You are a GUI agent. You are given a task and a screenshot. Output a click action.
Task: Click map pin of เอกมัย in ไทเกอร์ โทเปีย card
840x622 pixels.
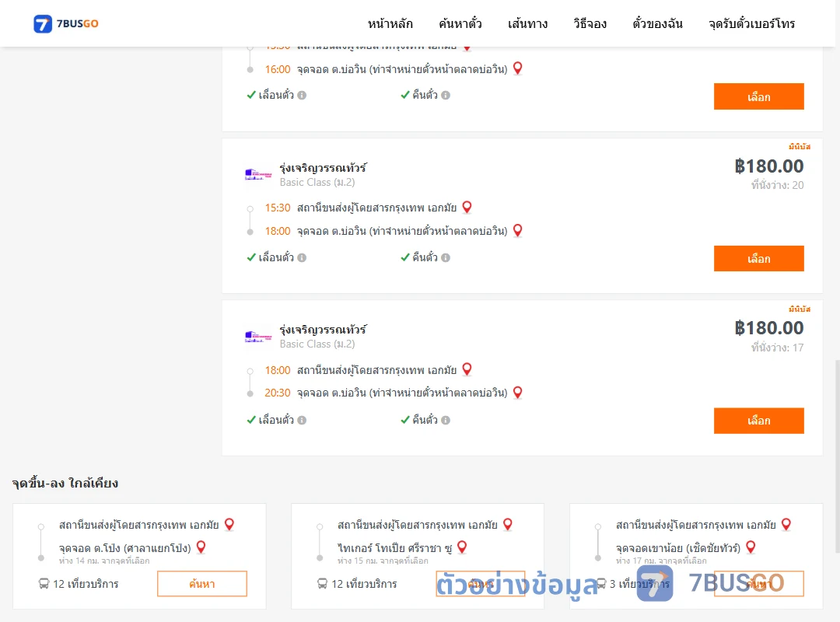coord(507,524)
